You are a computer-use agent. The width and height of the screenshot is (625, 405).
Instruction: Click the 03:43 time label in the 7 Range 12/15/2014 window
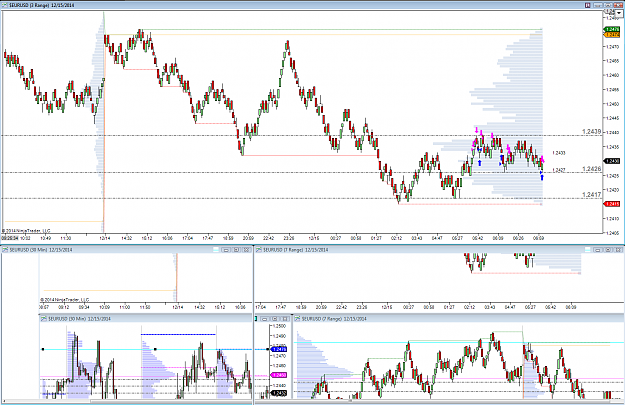[x=489, y=307]
